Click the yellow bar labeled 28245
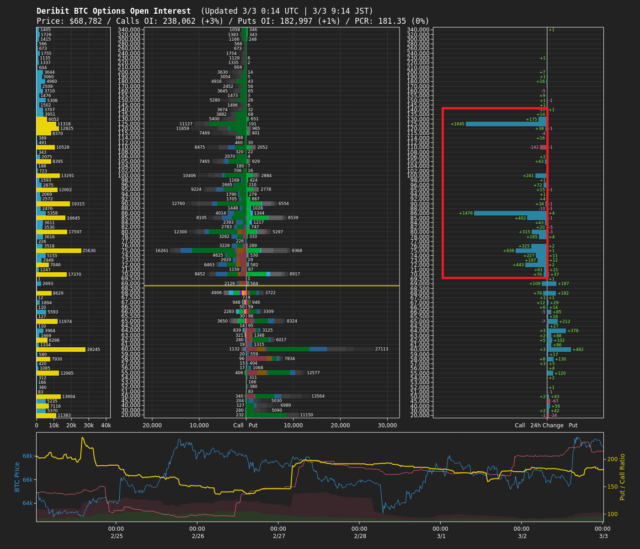The width and height of the screenshot is (640, 549). (61, 349)
